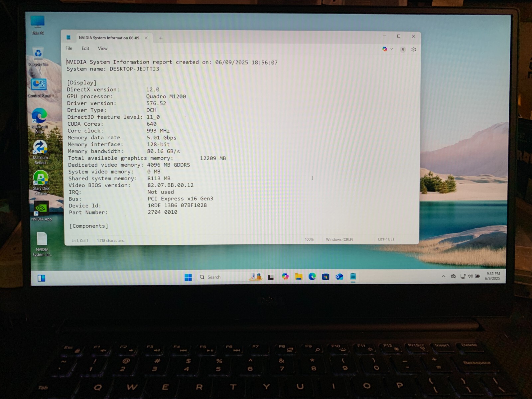Click the '4096 MB GDDR5' value
The image size is (532, 399).
169,165
